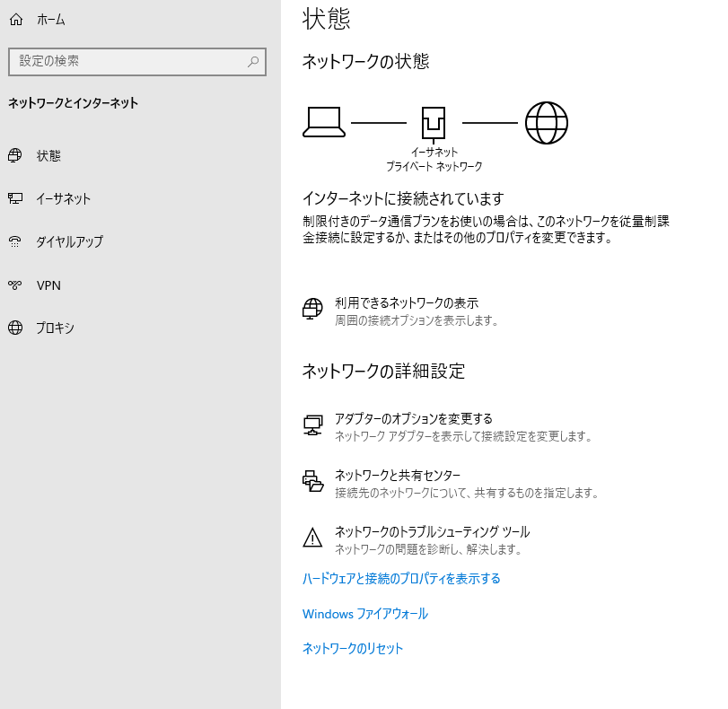Open アダプターのオプションを変更する
728x709 pixels.
pos(414,419)
